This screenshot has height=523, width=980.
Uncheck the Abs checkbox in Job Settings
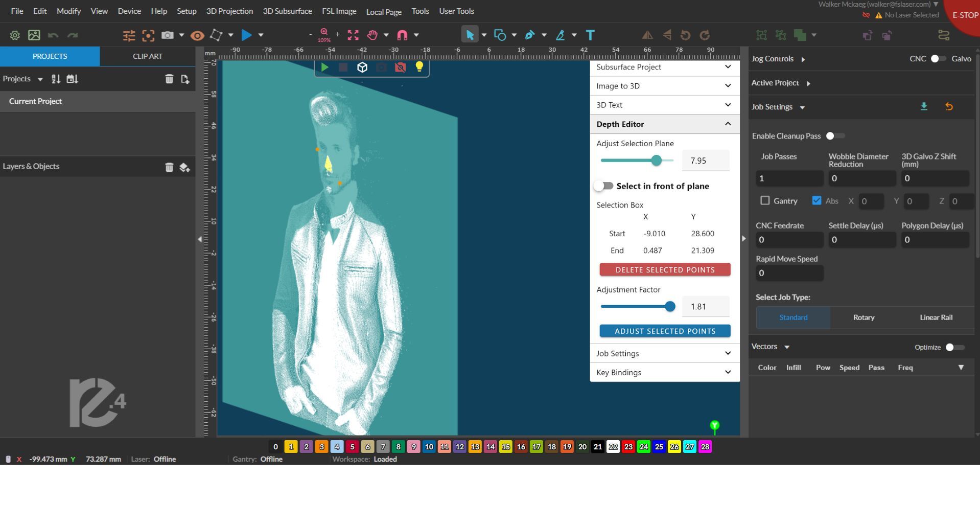point(816,200)
